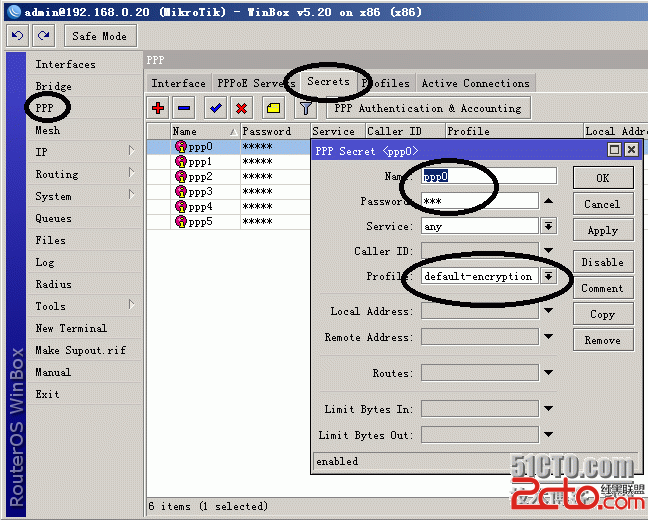
Task: Click the Undo arrow icon
Action: (17, 36)
